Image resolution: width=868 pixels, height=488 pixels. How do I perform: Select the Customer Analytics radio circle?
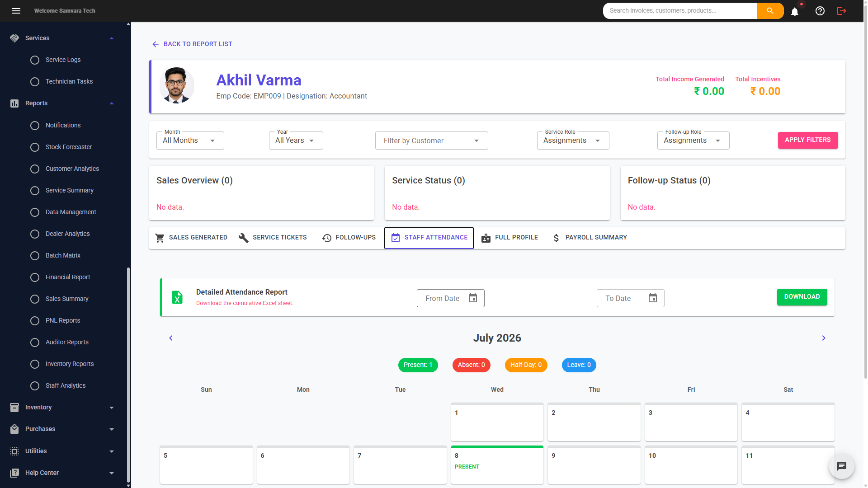coord(35,169)
